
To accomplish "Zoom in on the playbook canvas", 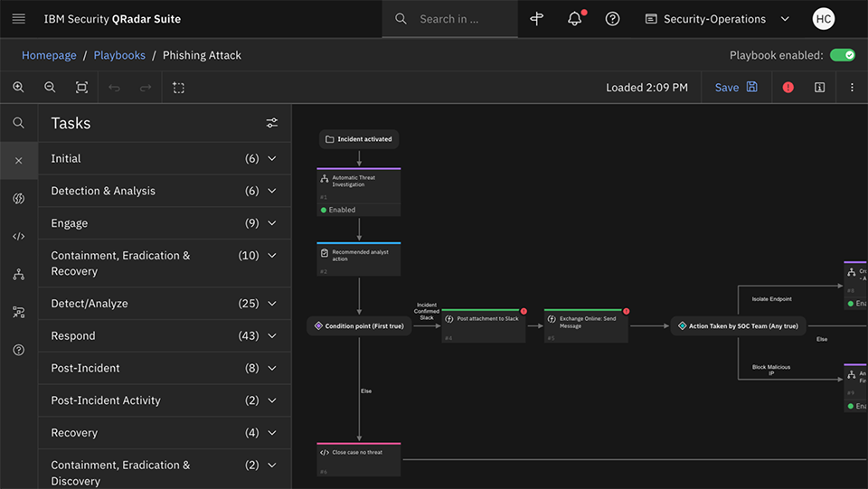I will tap(18, 88).
